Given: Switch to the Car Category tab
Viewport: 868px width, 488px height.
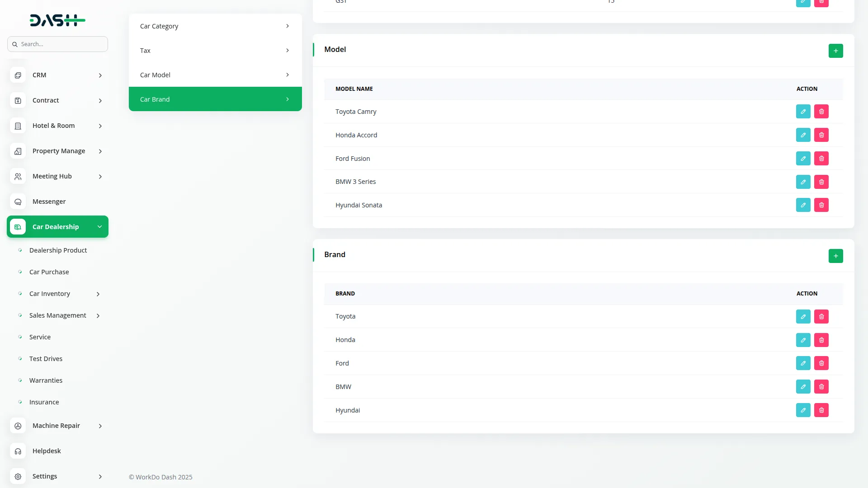Looking at the screenshot, I should pyautogui.click(x=215, y=26).
